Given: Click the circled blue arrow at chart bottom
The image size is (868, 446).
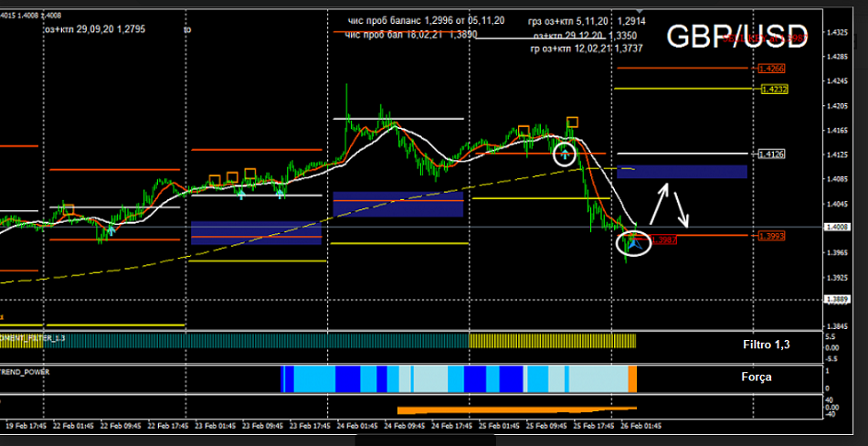Looking at the screenshot, I should point(632,243).
